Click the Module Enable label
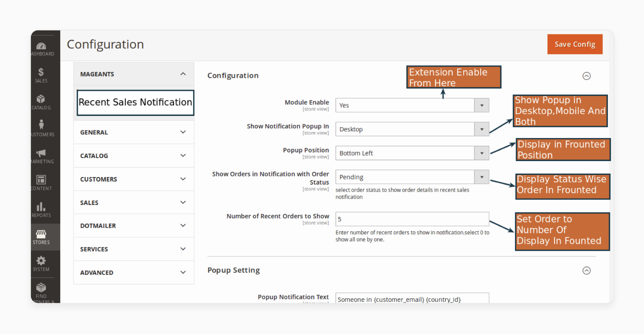Screen dimensions: 644x334 click(307, 102)
